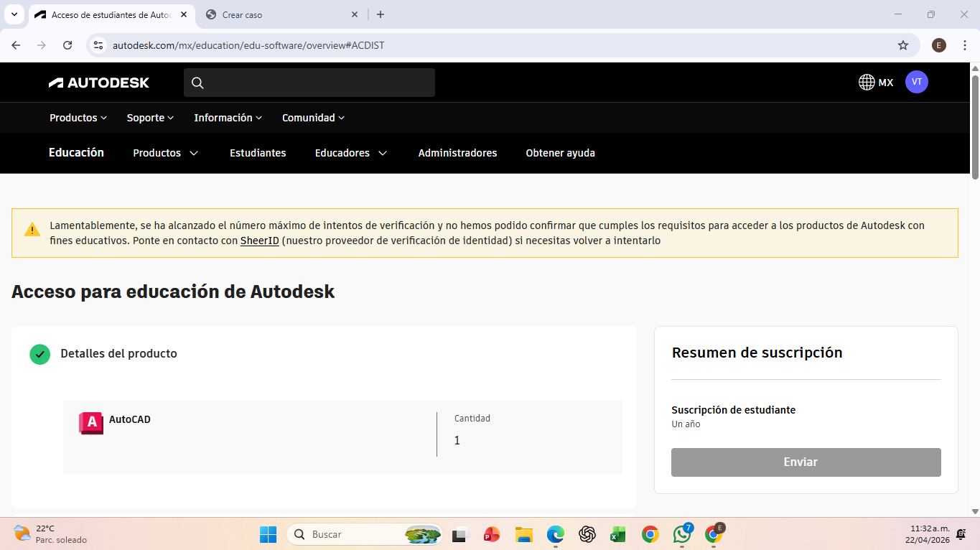Open the VT user profile avatar
The height and width of the screenshot is (550, 980).
coord(917,82)
